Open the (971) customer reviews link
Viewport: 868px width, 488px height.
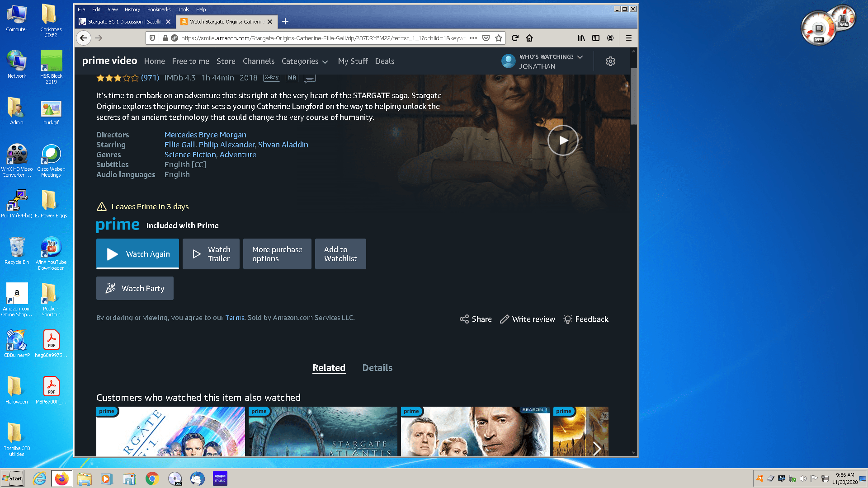[x=150, y=78]
